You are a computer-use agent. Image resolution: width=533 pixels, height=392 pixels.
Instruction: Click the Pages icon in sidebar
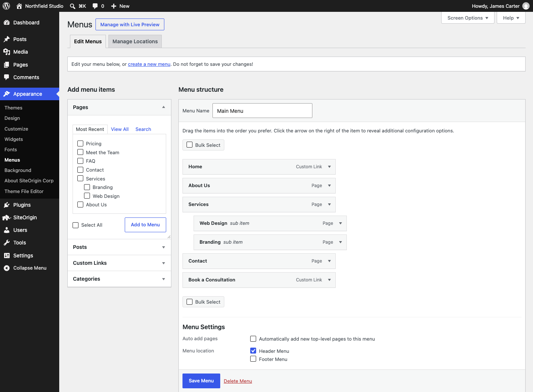(x=7, y=65)
